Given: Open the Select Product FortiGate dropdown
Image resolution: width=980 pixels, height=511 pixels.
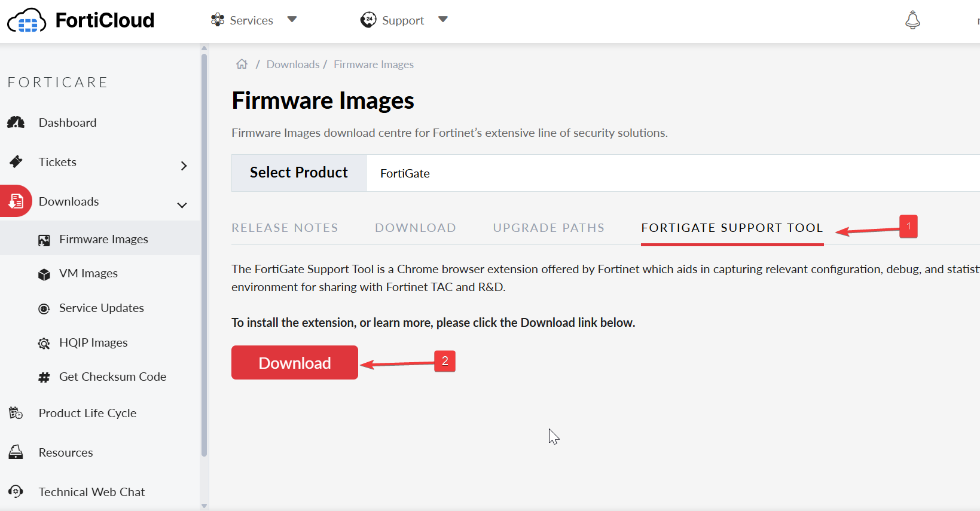Looking at the screenshot, I should (673, 173).
